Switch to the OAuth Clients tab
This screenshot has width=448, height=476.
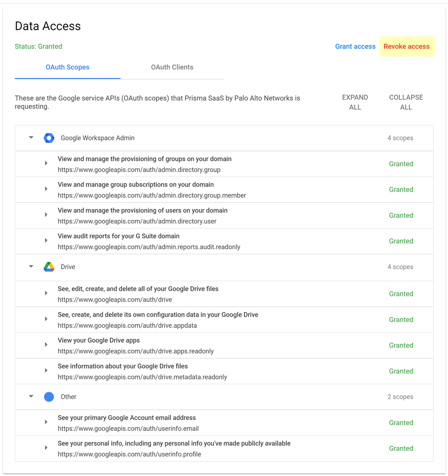(172, 67)
